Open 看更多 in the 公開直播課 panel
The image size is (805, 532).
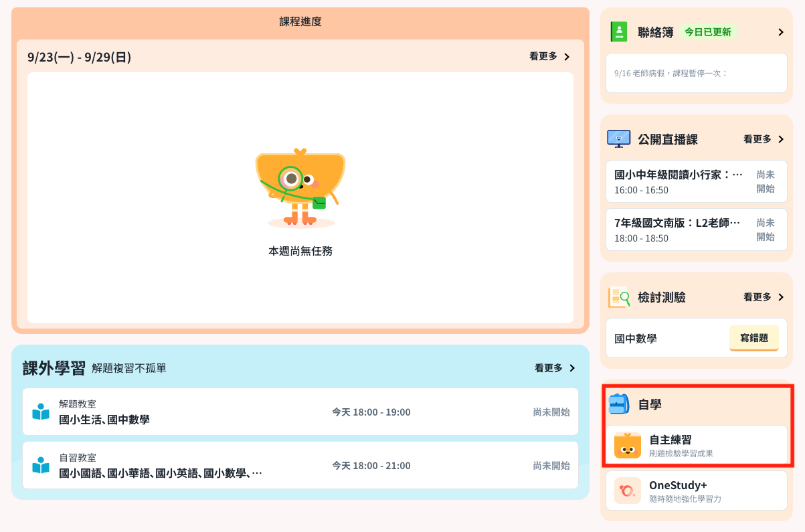(x=757, y=139)
